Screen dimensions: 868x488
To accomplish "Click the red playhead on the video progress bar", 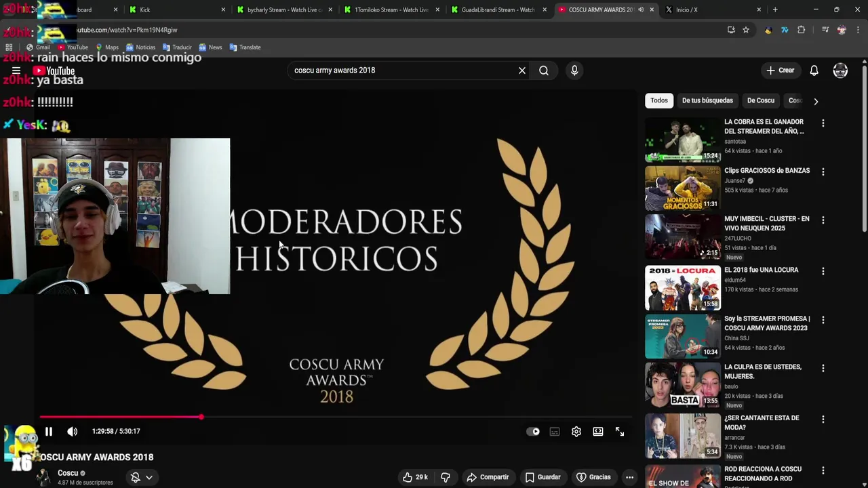I will [x=201, y=417].
